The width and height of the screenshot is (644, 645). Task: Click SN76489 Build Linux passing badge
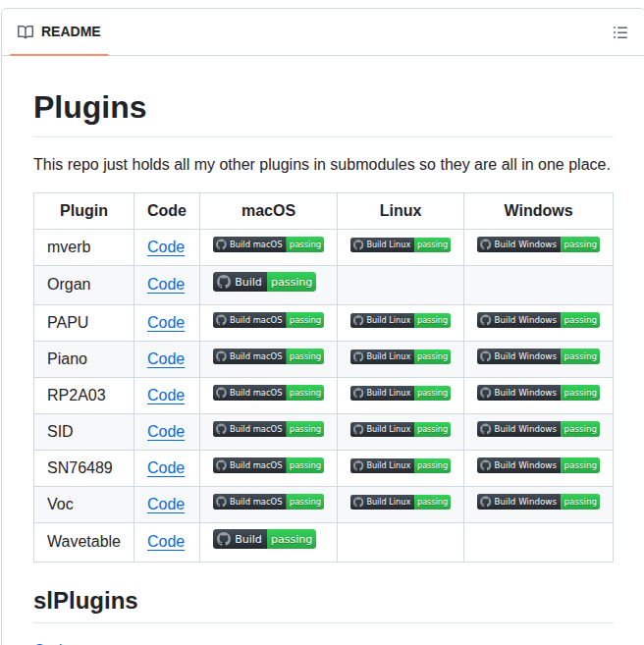[401, 465]
